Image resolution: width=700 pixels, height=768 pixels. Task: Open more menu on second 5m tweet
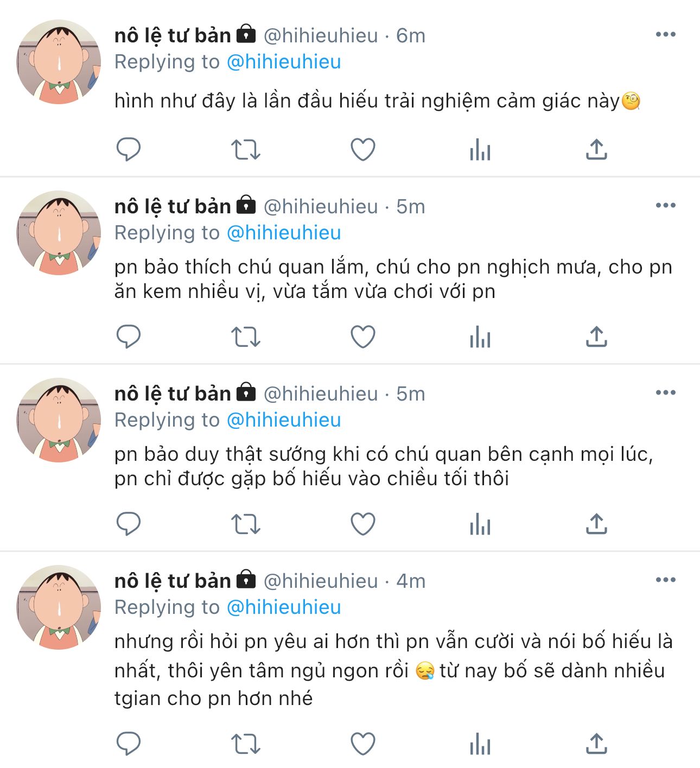[666, 392]
